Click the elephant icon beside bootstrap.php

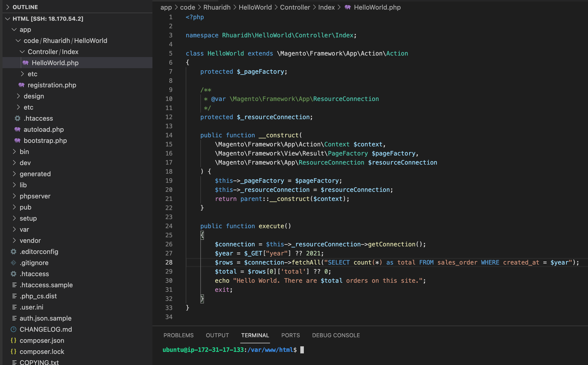[17, 140]
